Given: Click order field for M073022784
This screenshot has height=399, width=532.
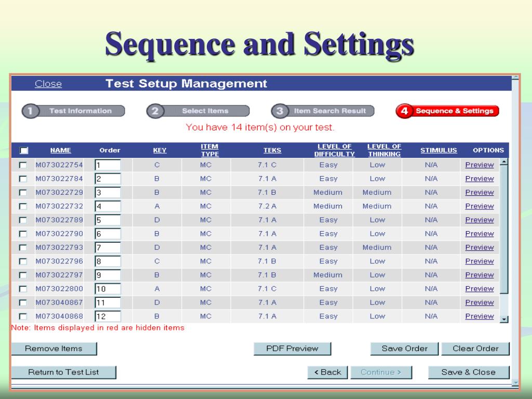Looking at the screenshot, I should coord(108,179).
